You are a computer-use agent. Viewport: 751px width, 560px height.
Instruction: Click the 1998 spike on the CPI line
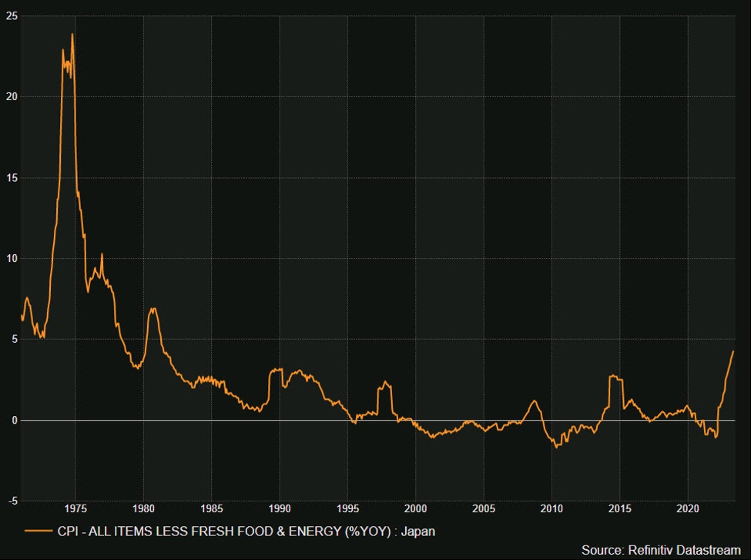coord(384,379)
